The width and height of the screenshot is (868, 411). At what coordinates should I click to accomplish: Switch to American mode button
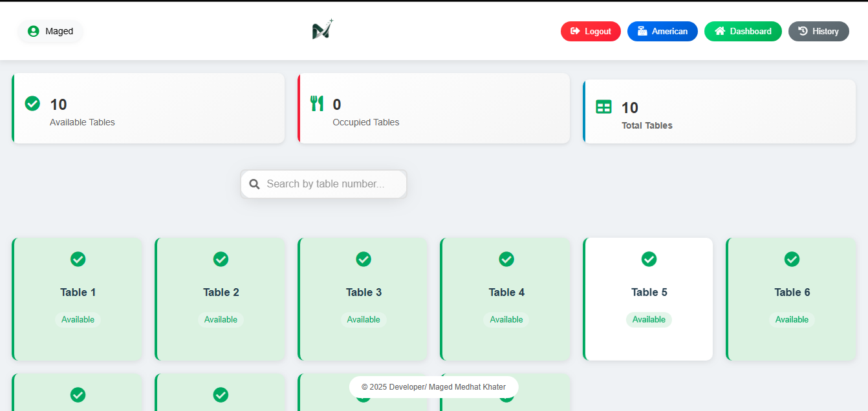coord(662,31)
